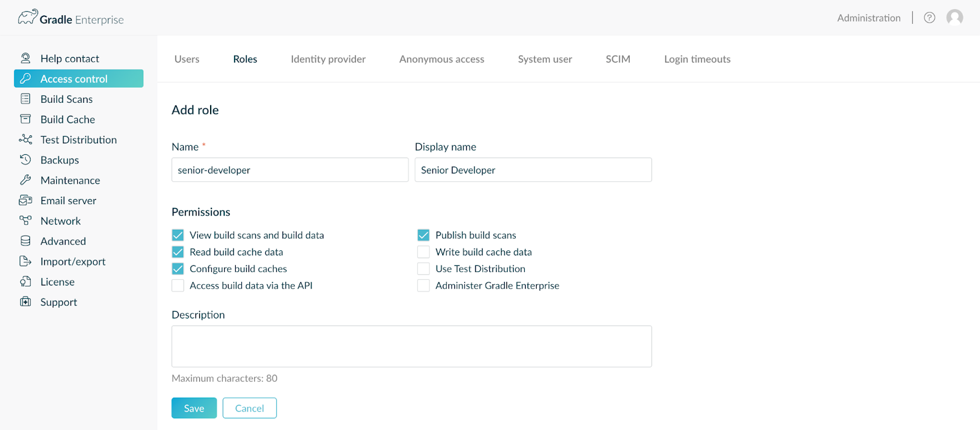
Task: Open the Identity provider tab
Action: [328, 59]
